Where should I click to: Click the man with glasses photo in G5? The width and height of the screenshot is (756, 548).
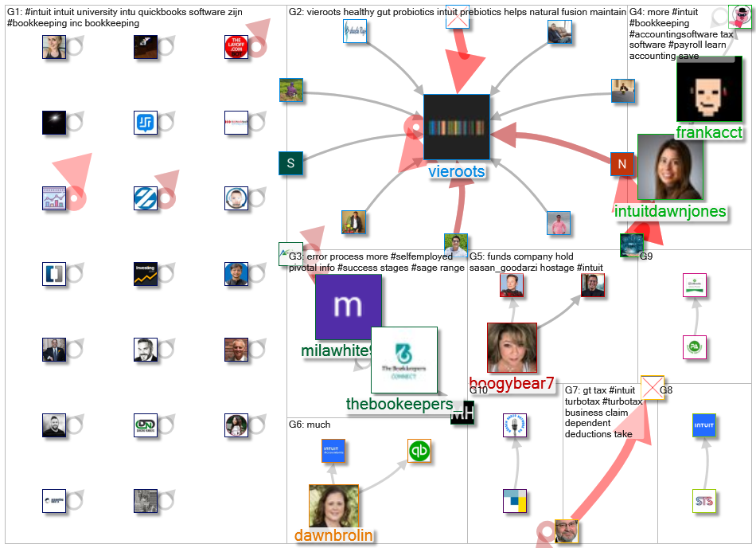(x=593, y=286)
